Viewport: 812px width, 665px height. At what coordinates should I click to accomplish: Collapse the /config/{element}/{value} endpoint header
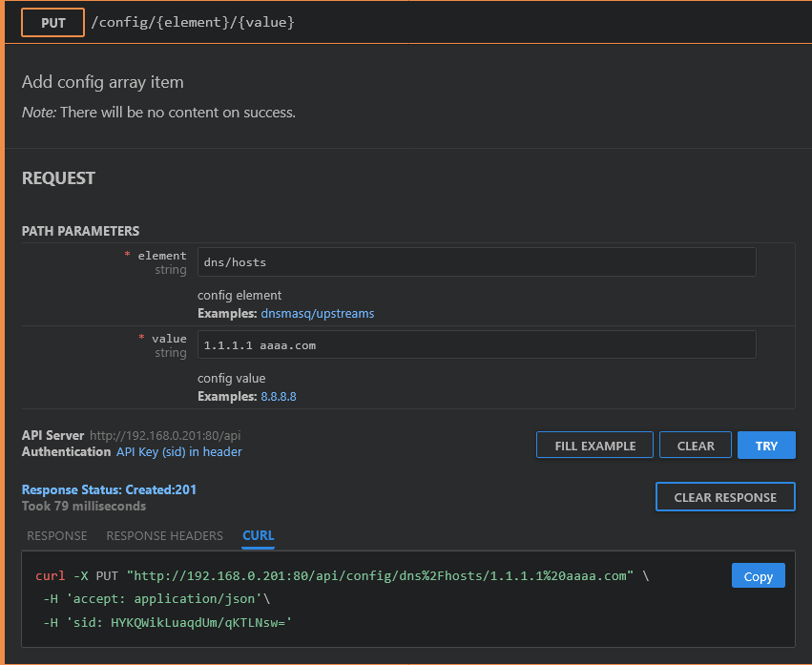192,22
